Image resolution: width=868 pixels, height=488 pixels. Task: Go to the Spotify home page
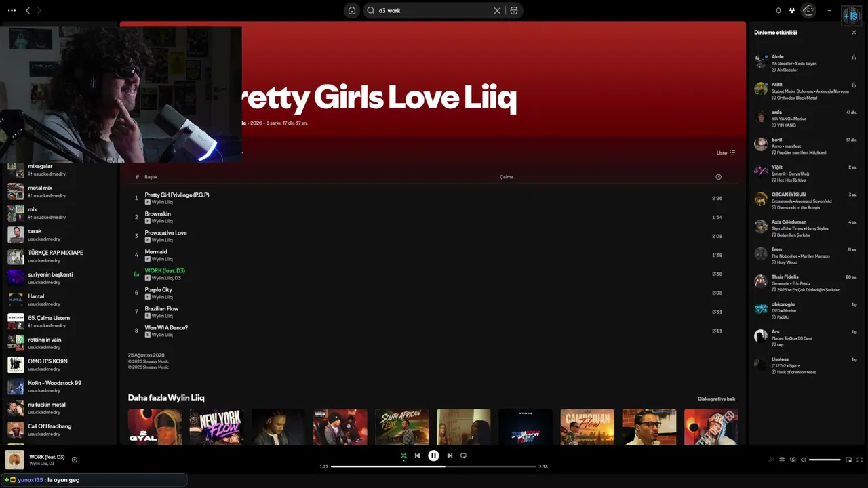tap(351, 10)
